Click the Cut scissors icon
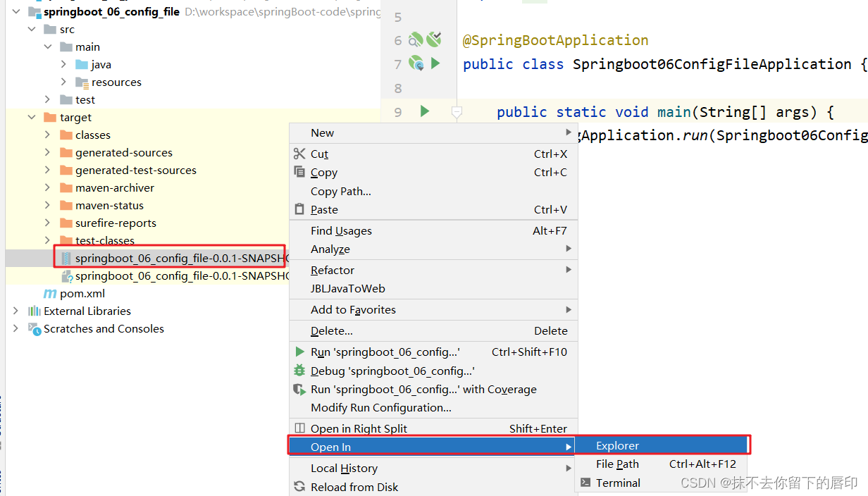The height and width of the screenshot is (496, 868). tap(299, 154)
